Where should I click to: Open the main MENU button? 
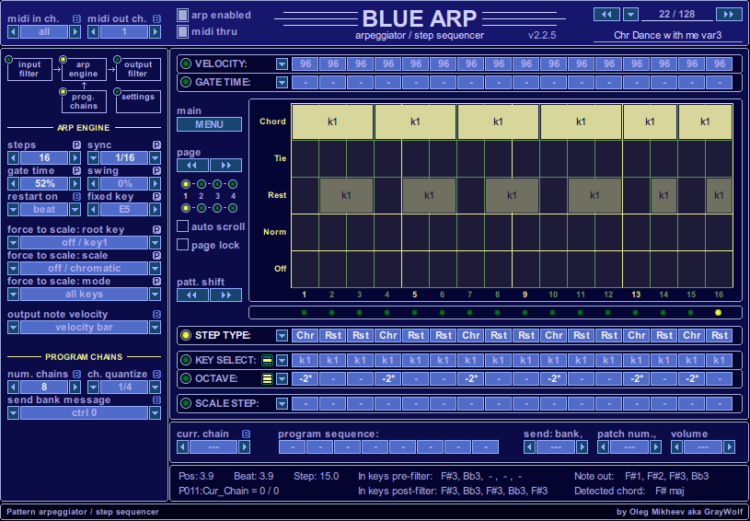pyautogui.click(x=209, y=124)
